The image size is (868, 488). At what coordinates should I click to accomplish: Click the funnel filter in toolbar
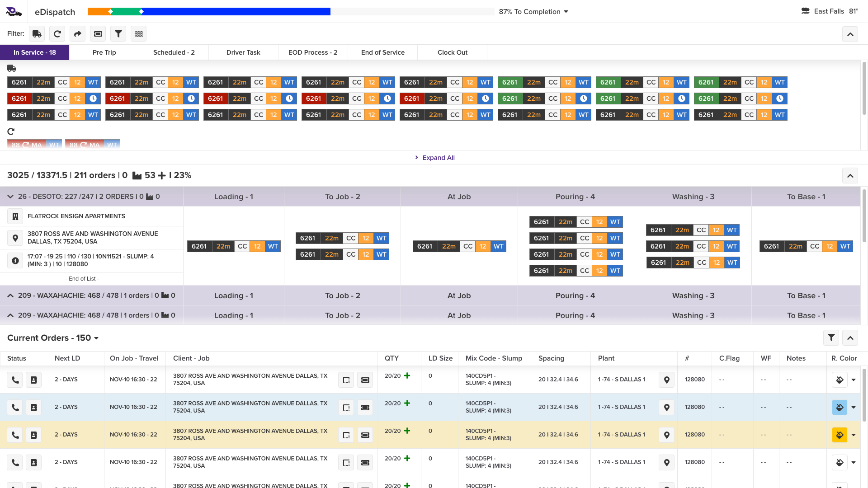coord(118,34)
